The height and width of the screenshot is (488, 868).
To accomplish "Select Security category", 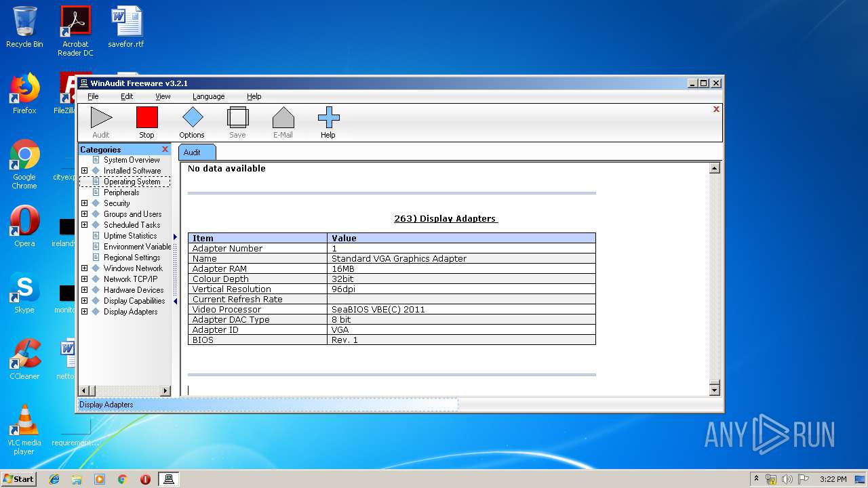I will (x=117, y=203).
